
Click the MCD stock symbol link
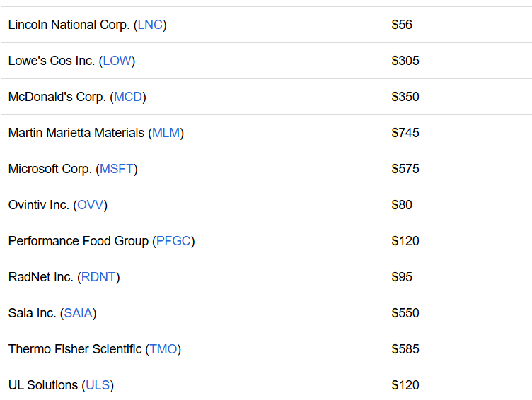(128, 97)
